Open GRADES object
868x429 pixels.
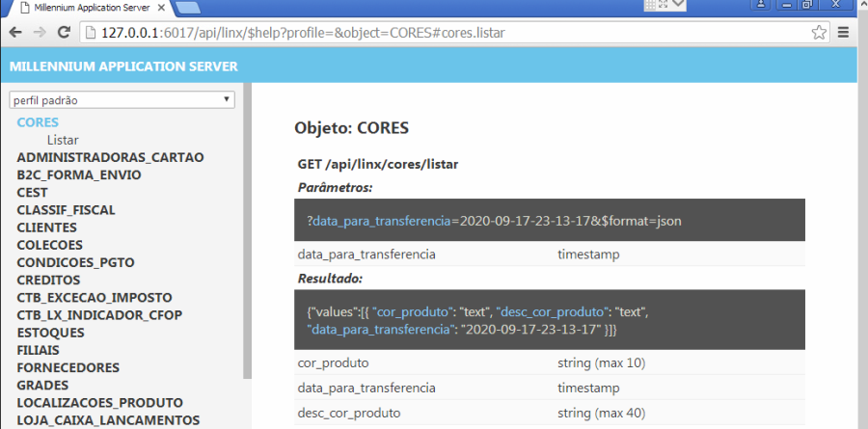click(42, 386)
